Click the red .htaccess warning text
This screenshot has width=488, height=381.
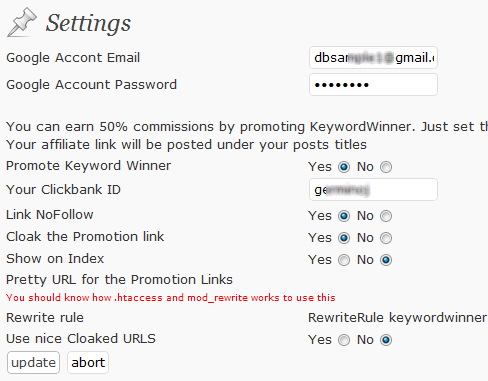coord(171,297)
